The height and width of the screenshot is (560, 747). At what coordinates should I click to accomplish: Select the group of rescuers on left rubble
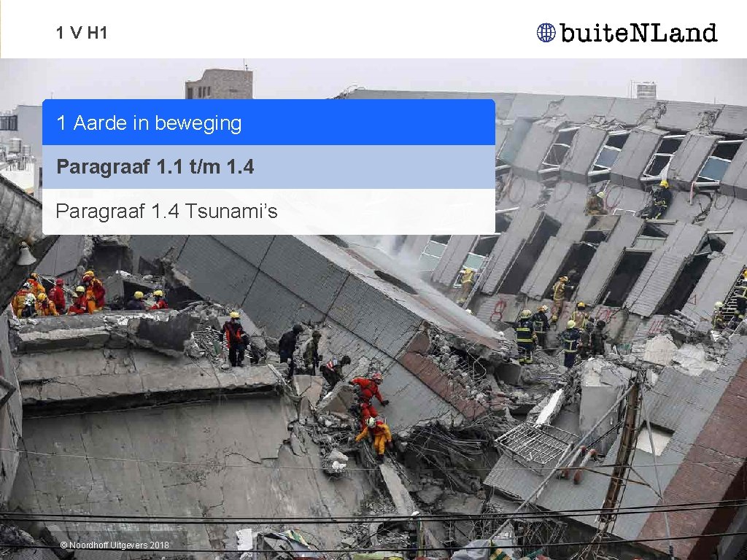click(60, 294)
